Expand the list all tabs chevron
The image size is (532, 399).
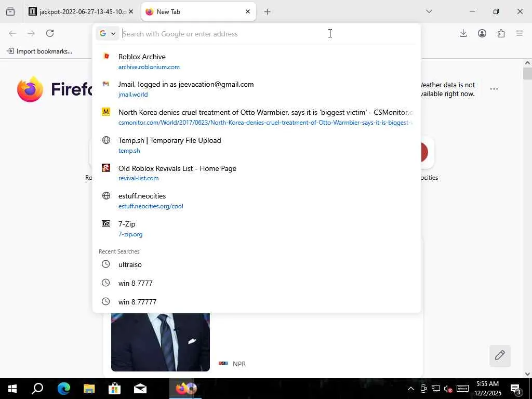[x=429, y=11]
